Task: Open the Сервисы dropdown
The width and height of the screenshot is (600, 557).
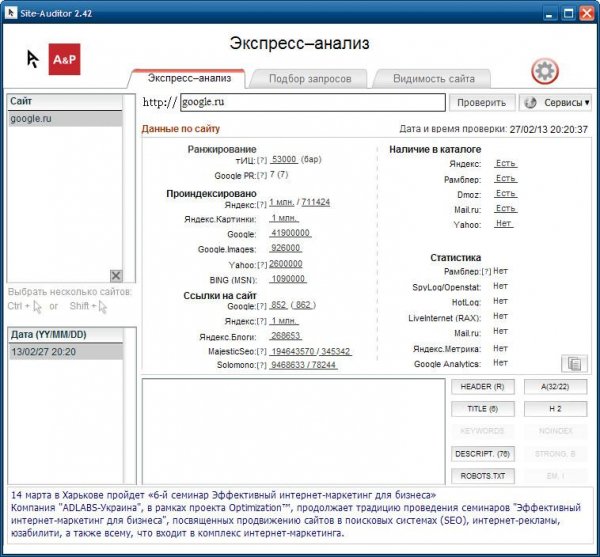Action: [x=555, y=103]
